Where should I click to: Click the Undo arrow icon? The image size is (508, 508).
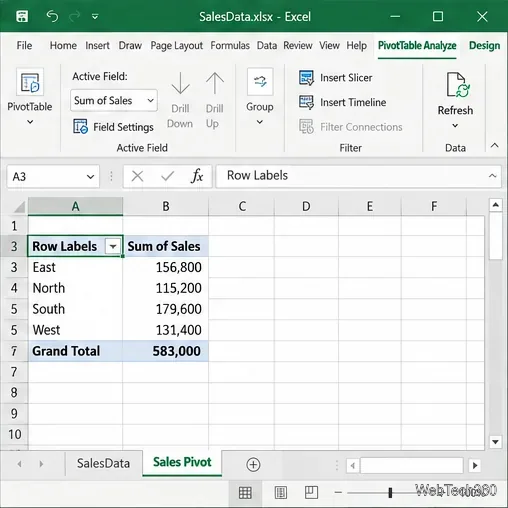pos(52,16)
